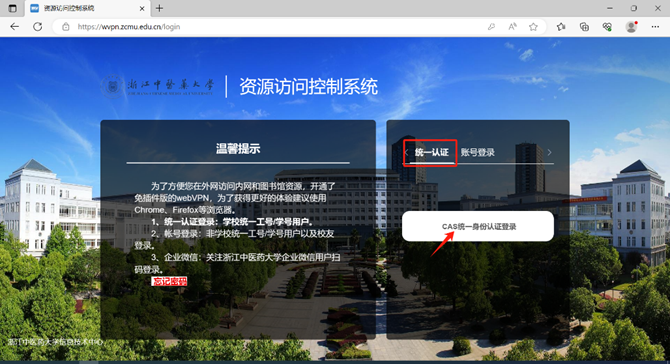The image size is (670, 364).
Task: Open the Settings and more menu
Action: point(655,26)
